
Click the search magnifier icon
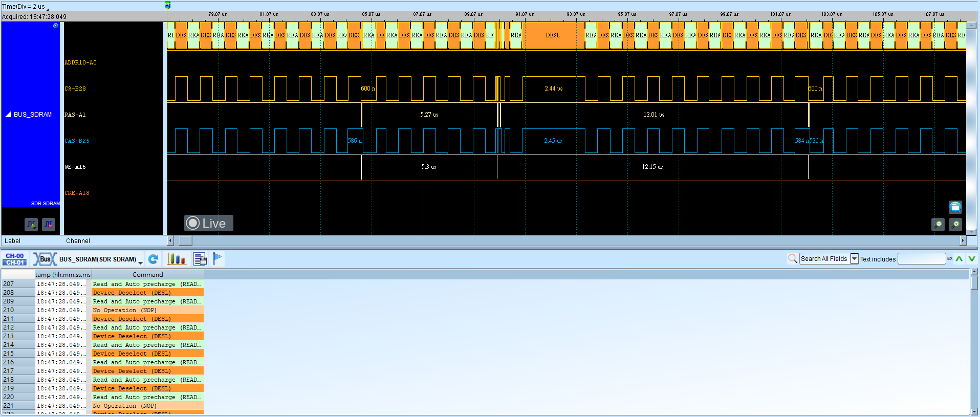pyautogui.click(x=793, y=258)
